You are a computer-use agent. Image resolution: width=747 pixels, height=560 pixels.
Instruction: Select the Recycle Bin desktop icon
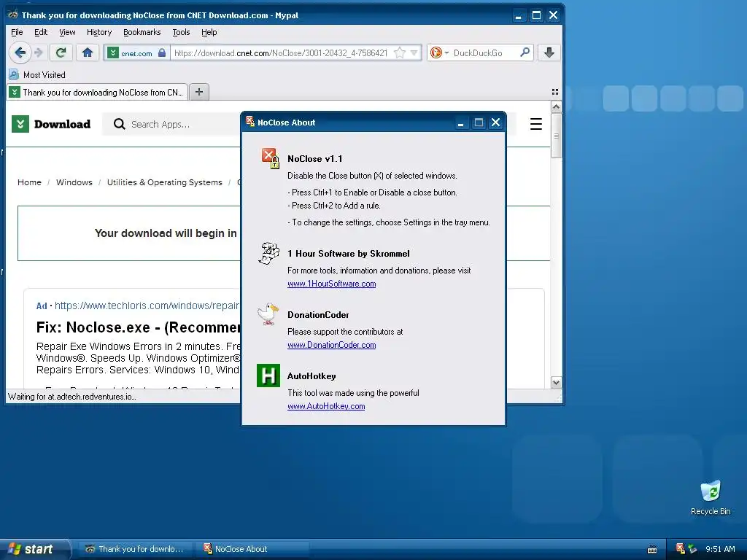tap(711, 498)
